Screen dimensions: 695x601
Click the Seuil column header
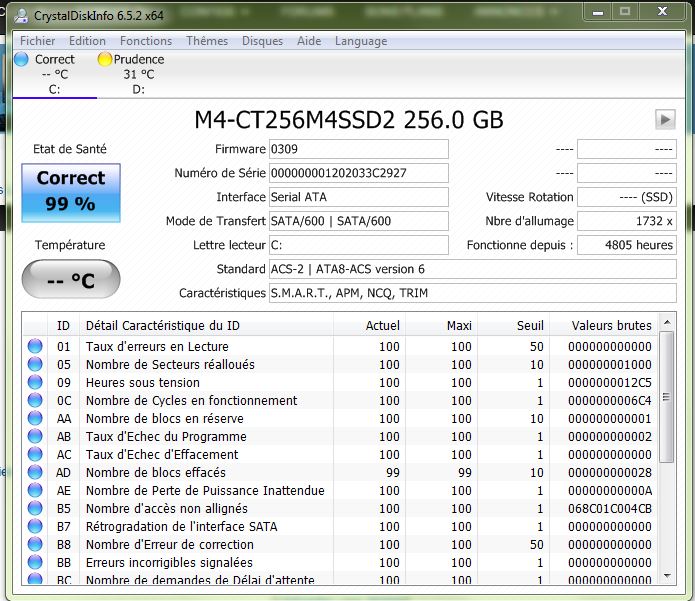tap(514, 326)
